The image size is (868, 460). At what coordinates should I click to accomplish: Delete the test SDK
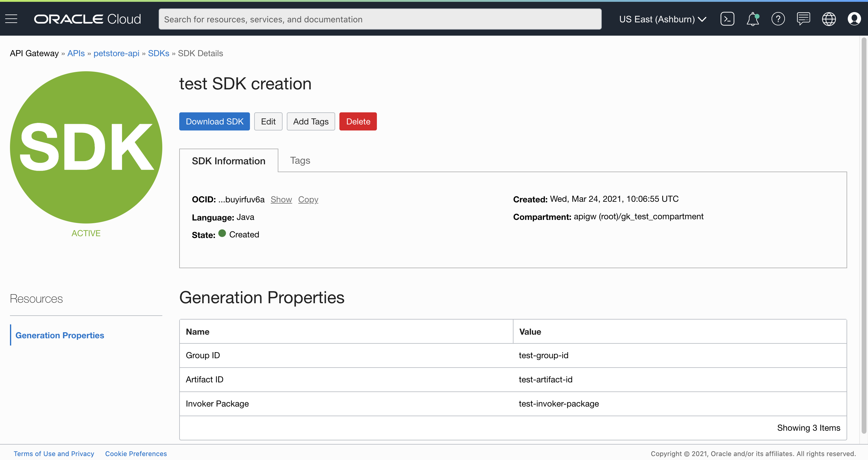click(x=358, y=121)
